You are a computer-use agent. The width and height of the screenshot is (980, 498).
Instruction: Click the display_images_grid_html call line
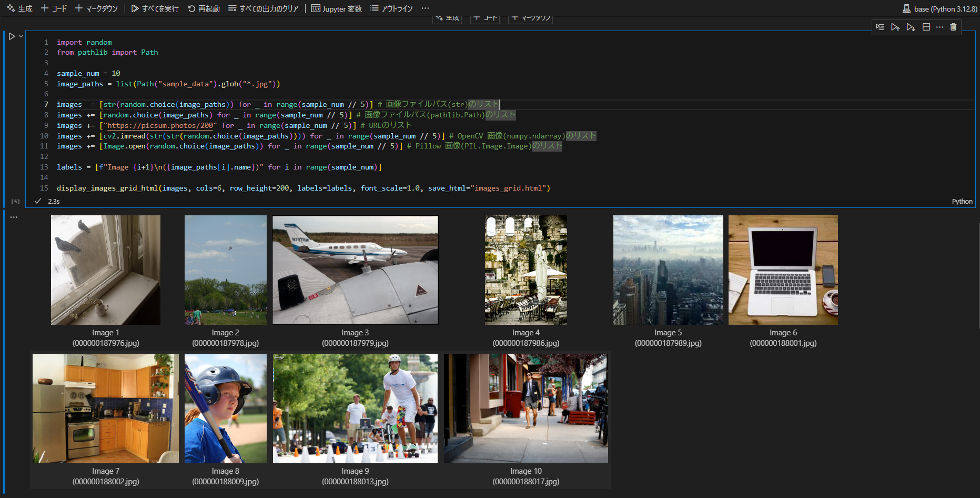tap(304, 188)
